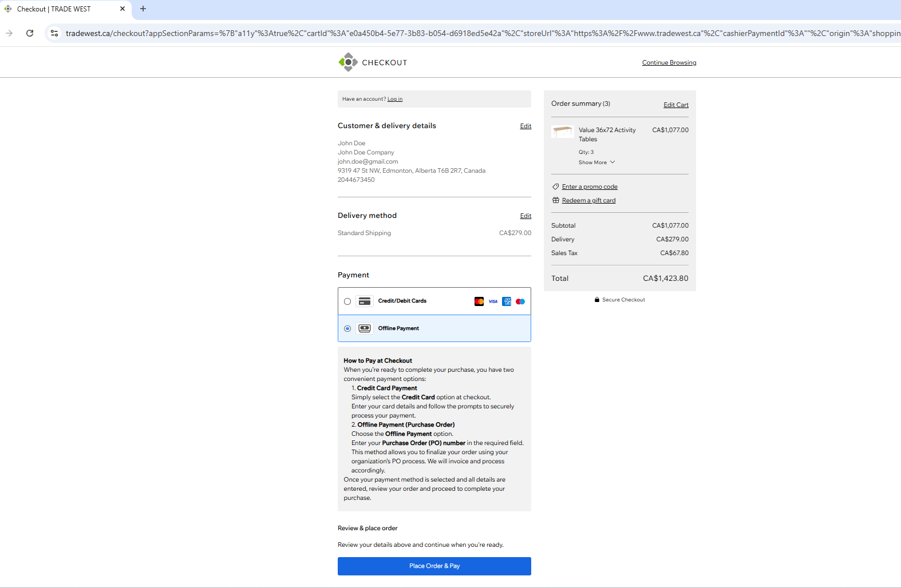Open the Continue Browsing link
This screenshot has height=588, width=901.
(x=669, y=63)
